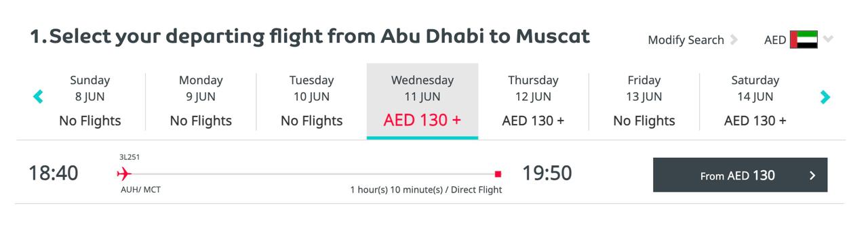The width and height of the screenshot is (868, 248).
Task: Expand the AED currency dropdown arrow
Action: pos(828,39)
